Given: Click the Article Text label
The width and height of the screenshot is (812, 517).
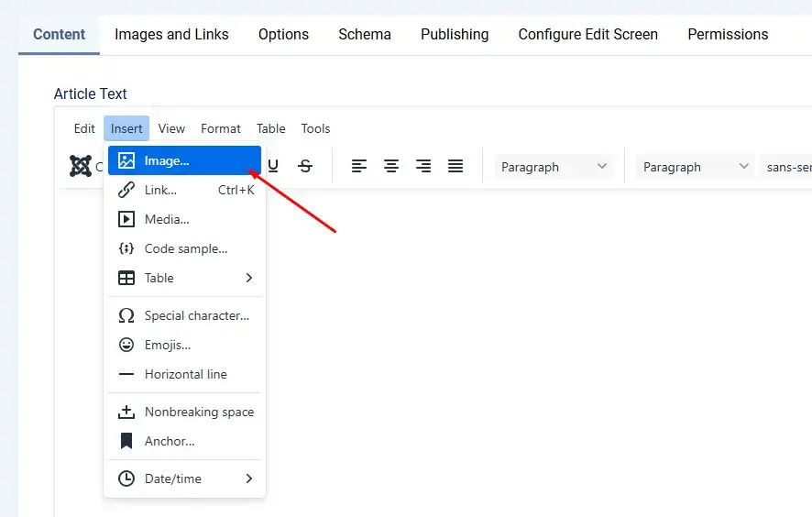Looking at the screenshot, I should tap(90, 93).
